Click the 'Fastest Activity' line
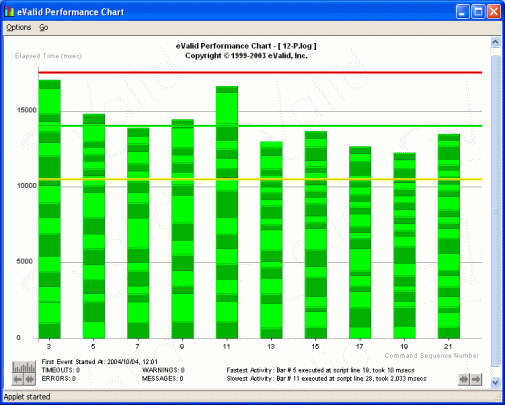Screen dimensions: 505x405 pos(320,370)
